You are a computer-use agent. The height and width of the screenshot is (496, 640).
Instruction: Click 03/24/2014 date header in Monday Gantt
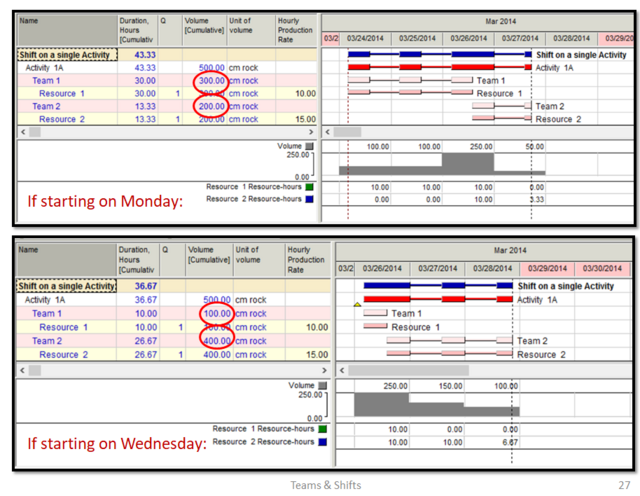tap(365, 38)
